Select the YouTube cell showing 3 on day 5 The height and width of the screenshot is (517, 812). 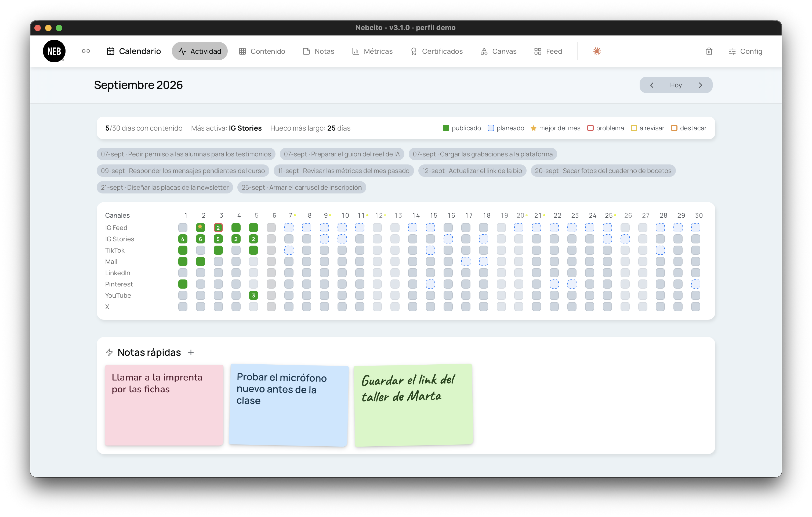[x=253, y=295]
